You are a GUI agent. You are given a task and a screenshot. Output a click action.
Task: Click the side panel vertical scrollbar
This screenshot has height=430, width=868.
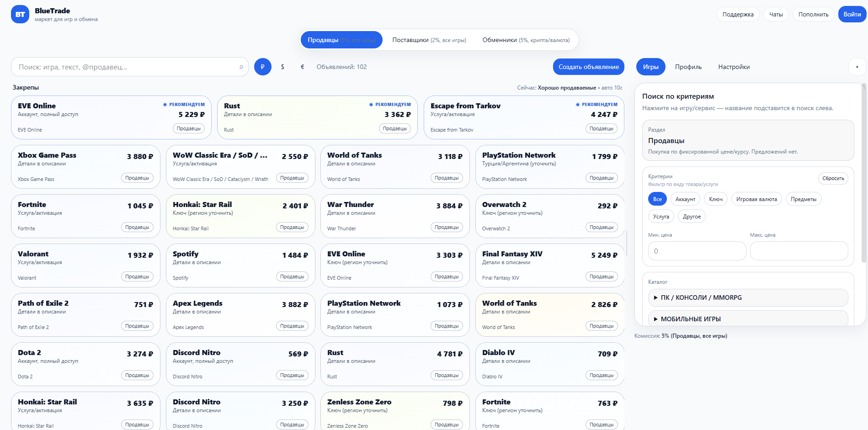(863, 174)
